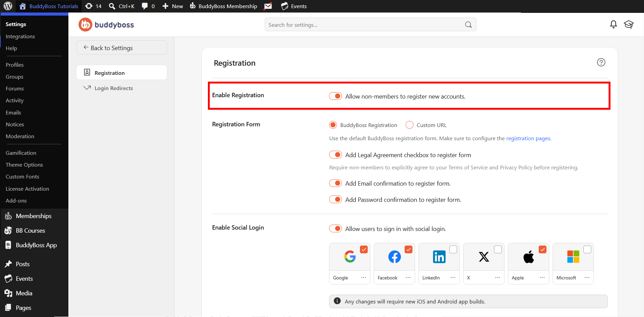This screenshot has width=644, height=317.
Task: Open LinkedIn options three-dot menu
Action: coord(453,278)
